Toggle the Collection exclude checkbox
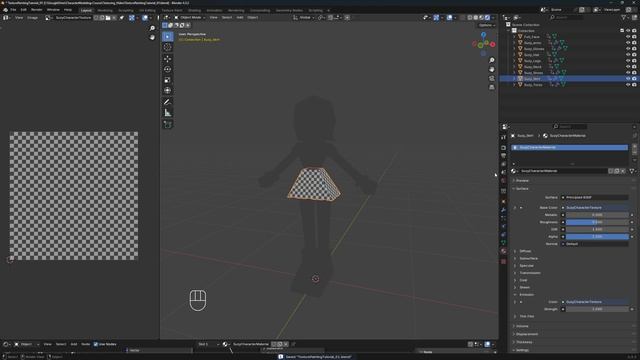 [622, 31]
